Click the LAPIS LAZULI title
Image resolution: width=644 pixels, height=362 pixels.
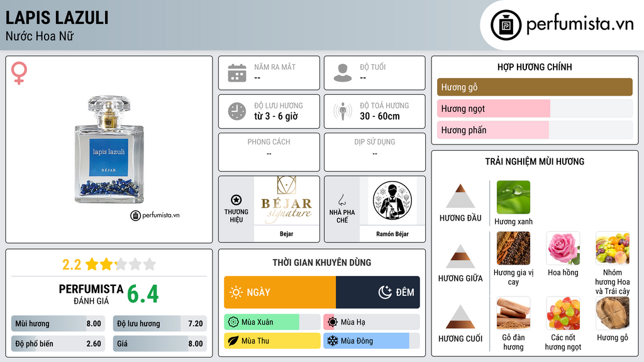point(57,18)
